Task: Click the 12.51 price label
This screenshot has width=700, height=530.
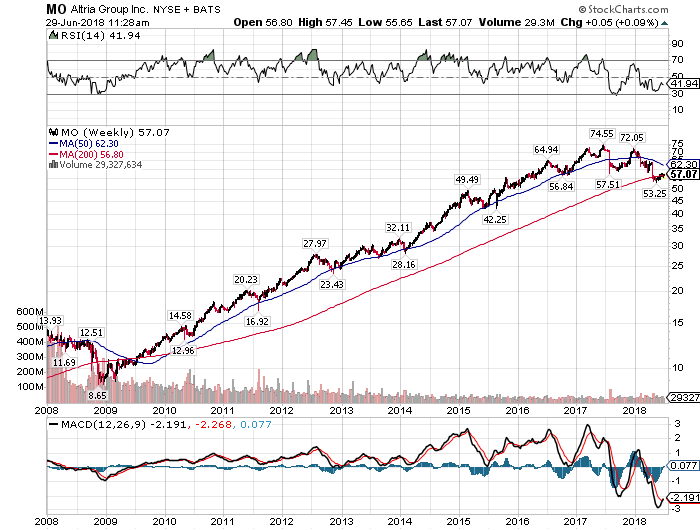Action: 91,333
